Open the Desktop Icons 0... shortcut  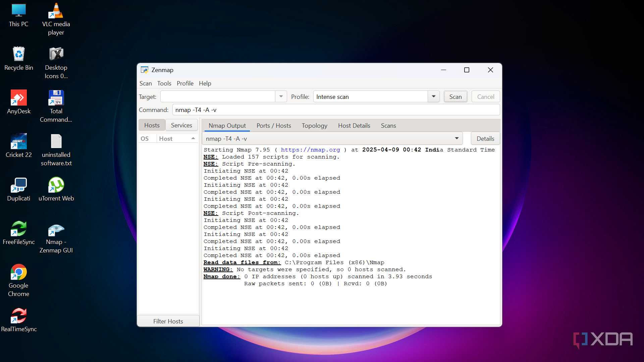[56, 63]
